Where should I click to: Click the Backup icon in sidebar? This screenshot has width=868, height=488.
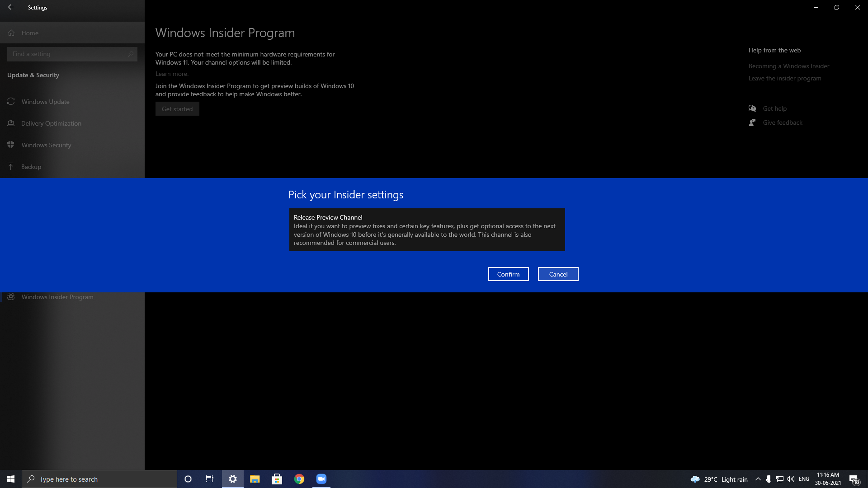point(11,166)
